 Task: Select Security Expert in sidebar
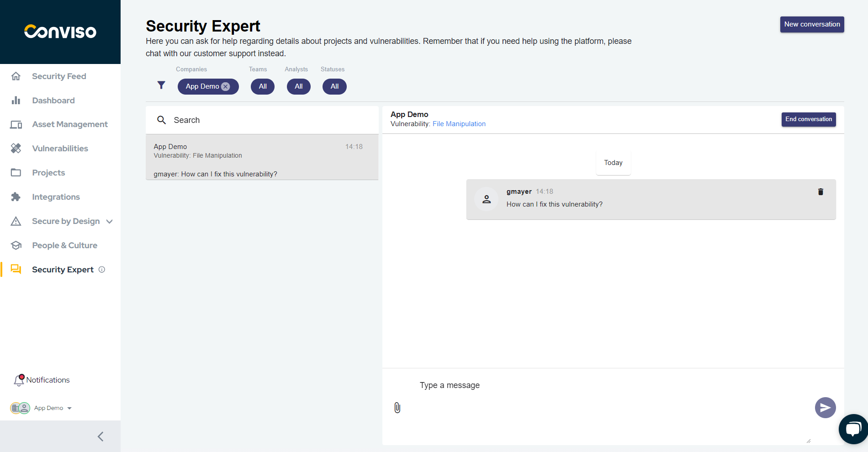(63, 270)
